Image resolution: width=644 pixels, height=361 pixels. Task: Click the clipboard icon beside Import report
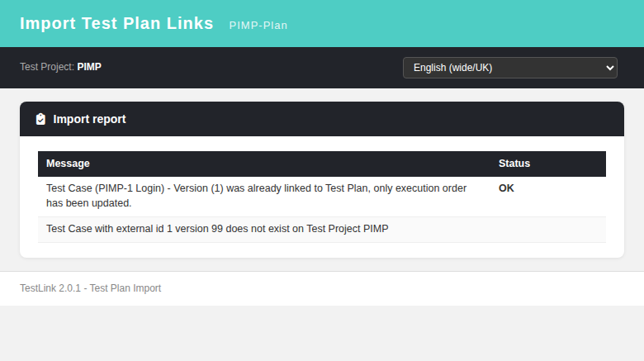click(40, 119)
